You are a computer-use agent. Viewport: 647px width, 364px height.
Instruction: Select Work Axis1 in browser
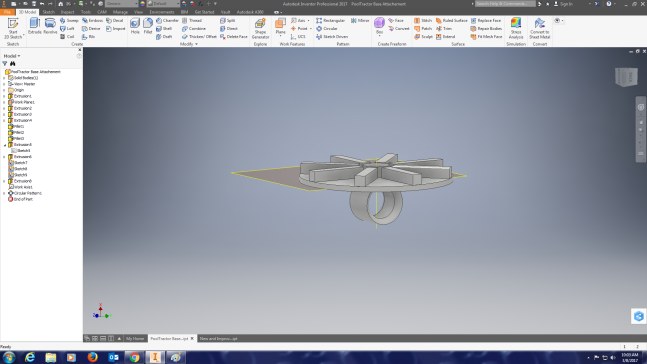(x=20, y=187)
